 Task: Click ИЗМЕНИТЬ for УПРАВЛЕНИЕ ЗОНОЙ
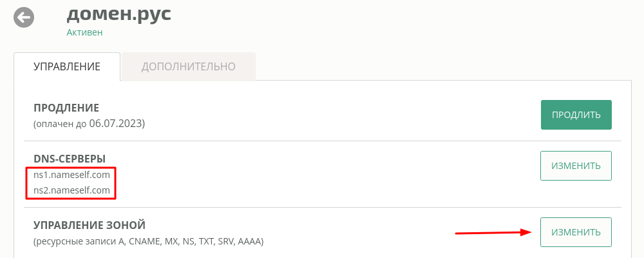(576, 232)
